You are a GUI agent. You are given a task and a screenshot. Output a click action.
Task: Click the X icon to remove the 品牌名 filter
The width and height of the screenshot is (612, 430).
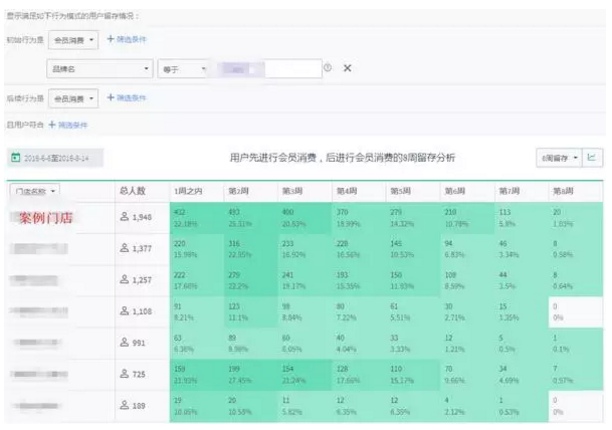click(x=347, y=68)
